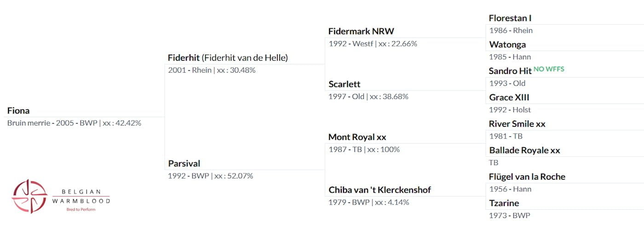Click the Belgian Warmblood logo icon
This screenshot has height=230, width=644.
click(x=29, y=196)
